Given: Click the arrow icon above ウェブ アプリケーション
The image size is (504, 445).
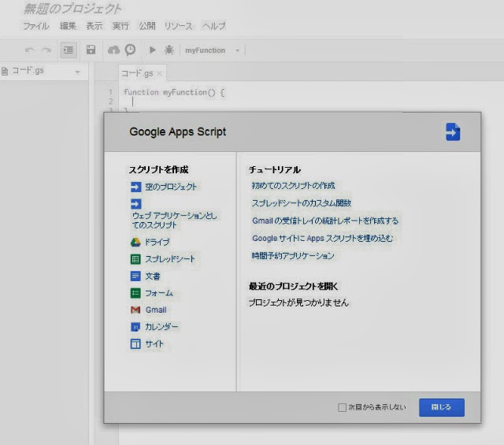Looking at the screenshot, I should (x=136, y=203).
